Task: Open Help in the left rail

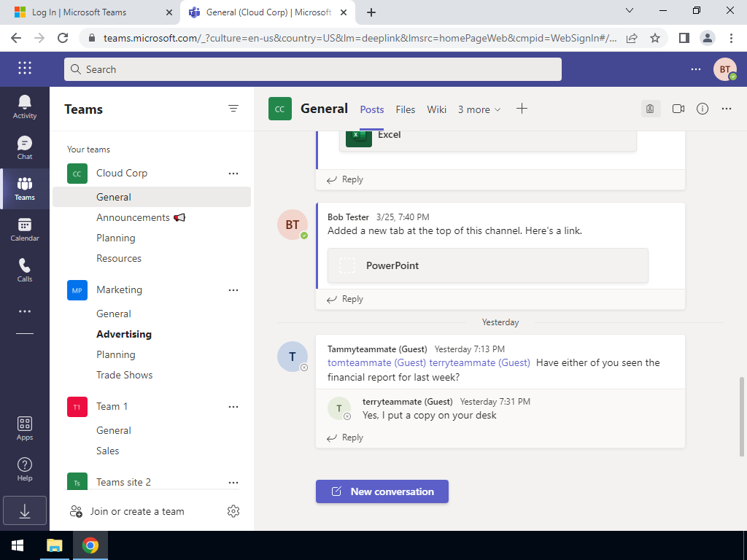Action: pos(24,470)
